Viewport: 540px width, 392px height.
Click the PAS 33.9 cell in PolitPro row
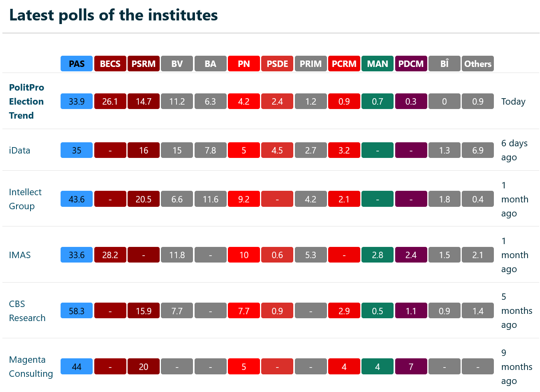tap(77, 101)
